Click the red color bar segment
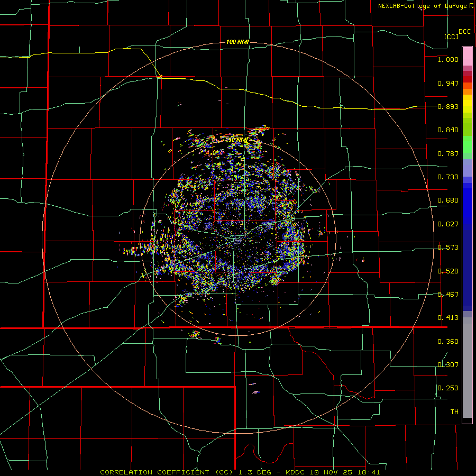This screenshot has width=476, height=476. click(467, 79)
